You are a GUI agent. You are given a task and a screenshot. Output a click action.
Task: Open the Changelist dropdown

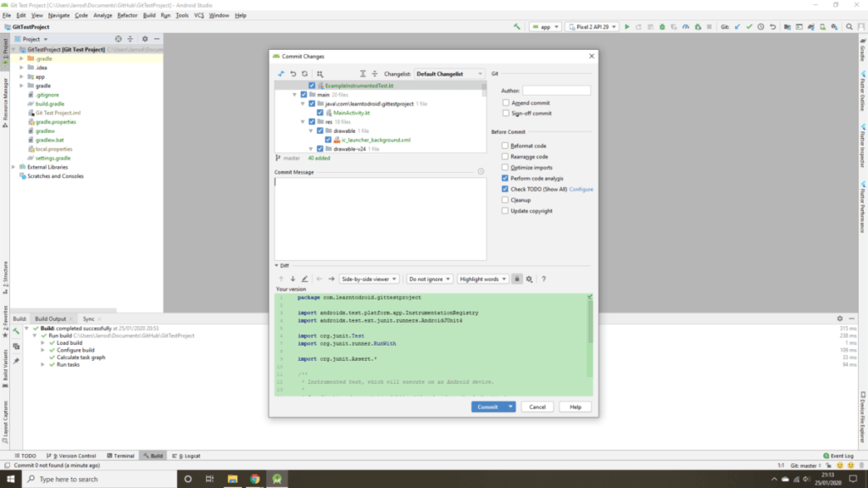click(449, 74)
